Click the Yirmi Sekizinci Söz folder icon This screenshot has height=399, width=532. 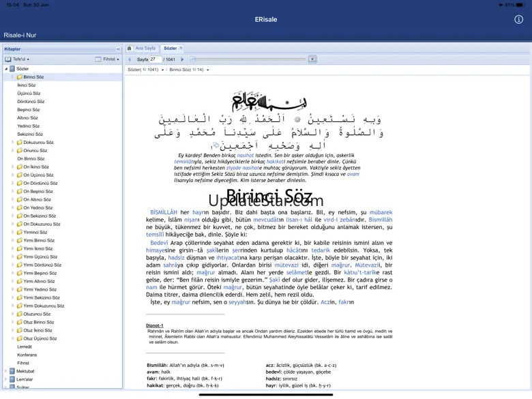pyautogui.click(x=20, y=297)
